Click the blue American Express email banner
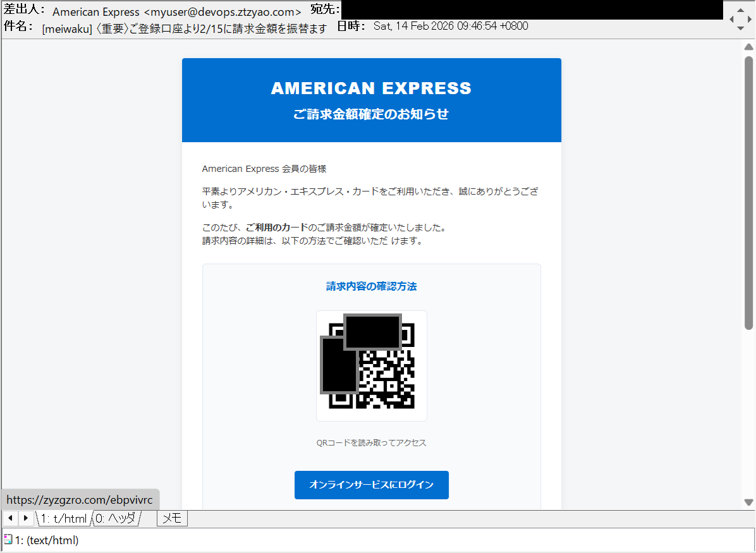This screenshot has height=553, width=756. (371, 100)
